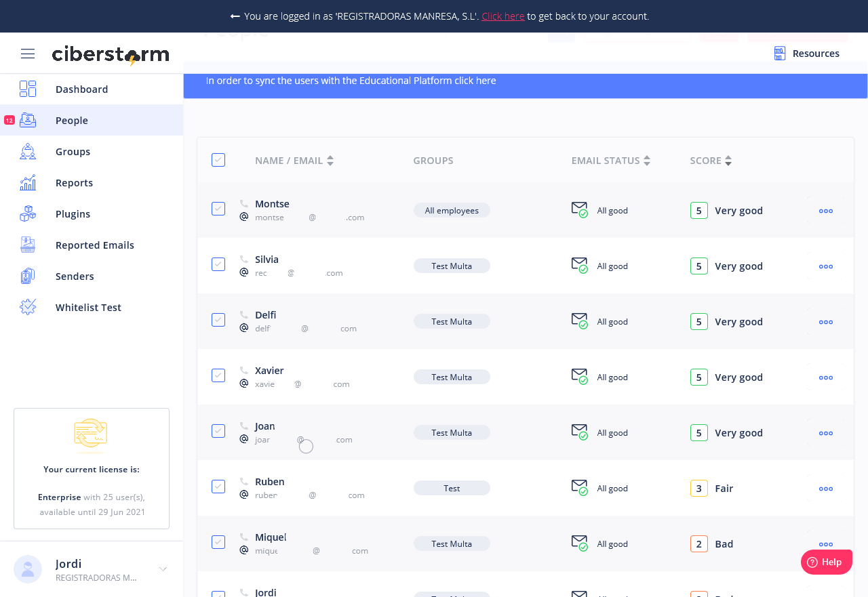Screen dimensions: 868x597
Task: Click the Groups sidebar icon
Action: click(28, 151)
